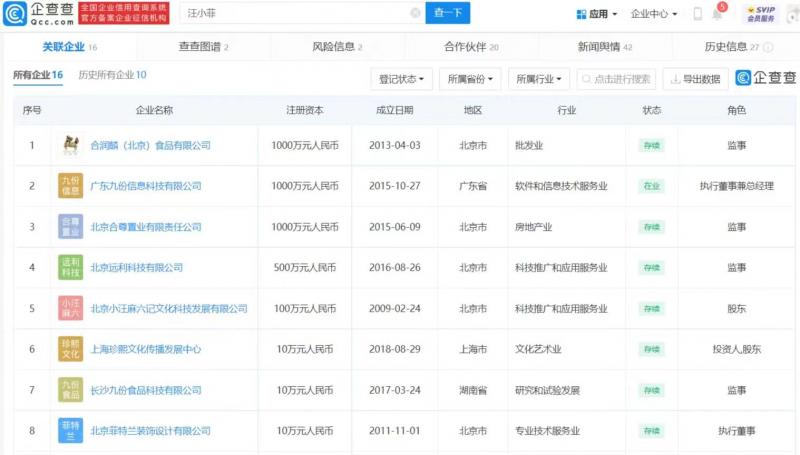Click the 注册资本 column header
The height and width of the screenshot is (455, 800).
(305, 110)
